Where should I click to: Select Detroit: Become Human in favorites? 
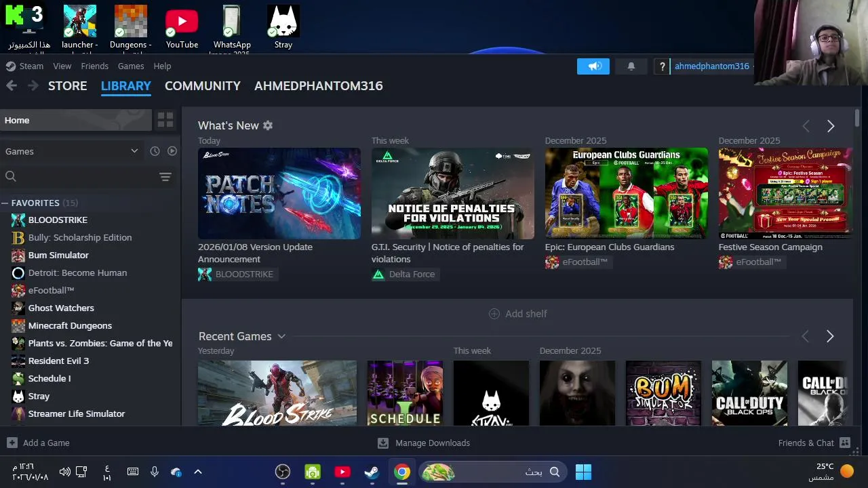click(77, 272)
